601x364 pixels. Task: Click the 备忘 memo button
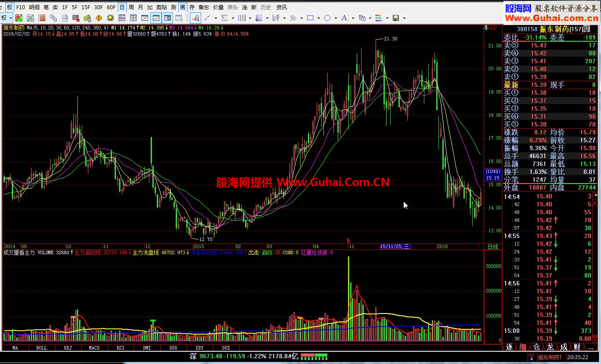pos(204,7)
